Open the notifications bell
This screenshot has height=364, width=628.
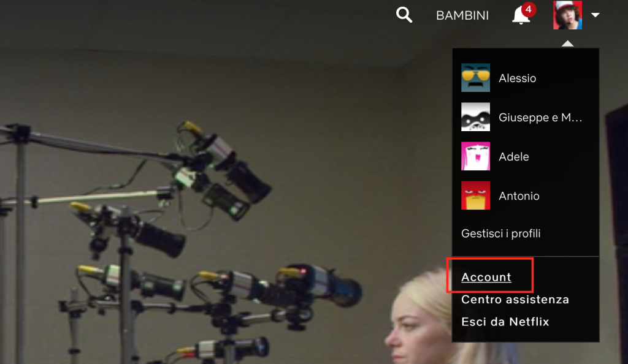point(521,17)
